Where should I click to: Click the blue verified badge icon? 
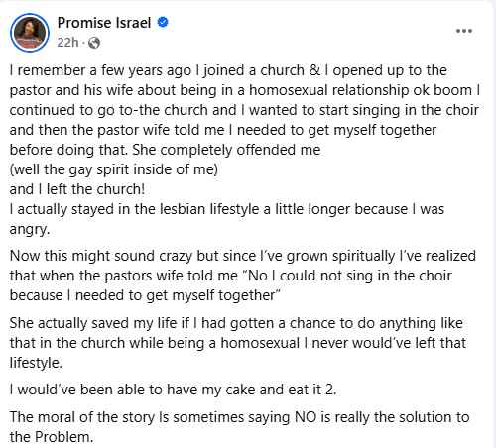(163, 22)
